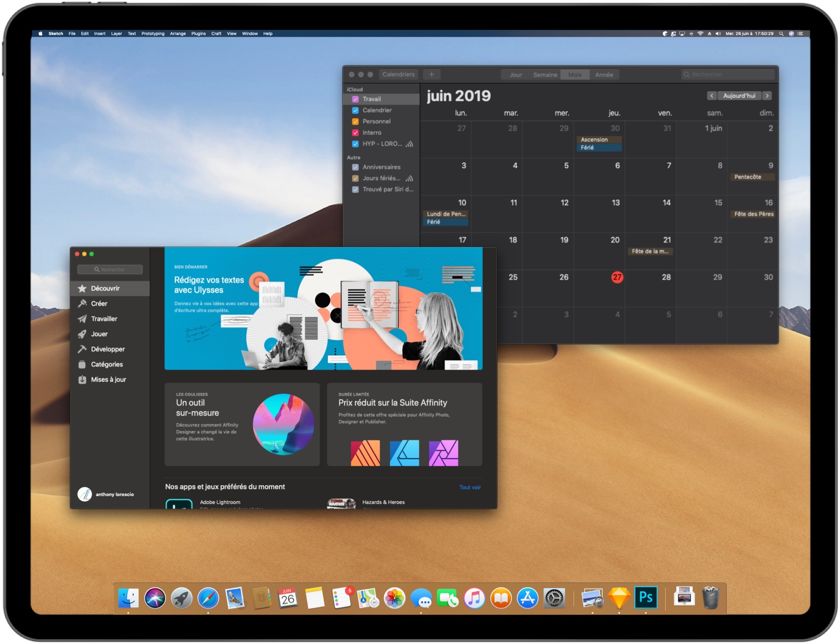The width and height of the screenshot is (840, 644).
Task: Uncheck the Personnel calendar
Action: pyautogui.click(x=355, y=121)
